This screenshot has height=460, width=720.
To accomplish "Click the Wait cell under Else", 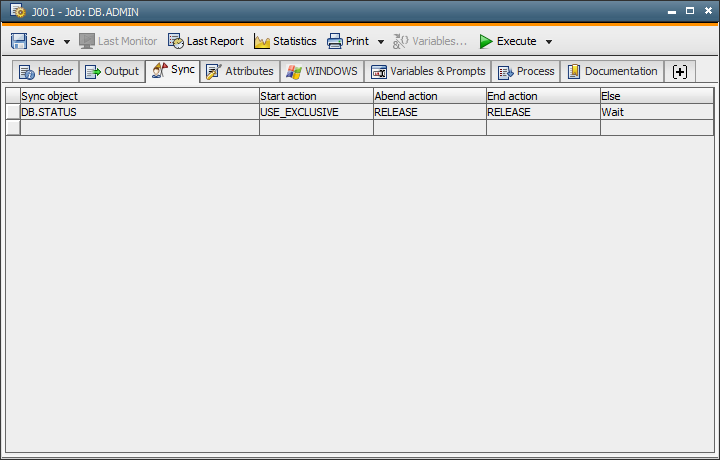I will (x=657, y=112).
